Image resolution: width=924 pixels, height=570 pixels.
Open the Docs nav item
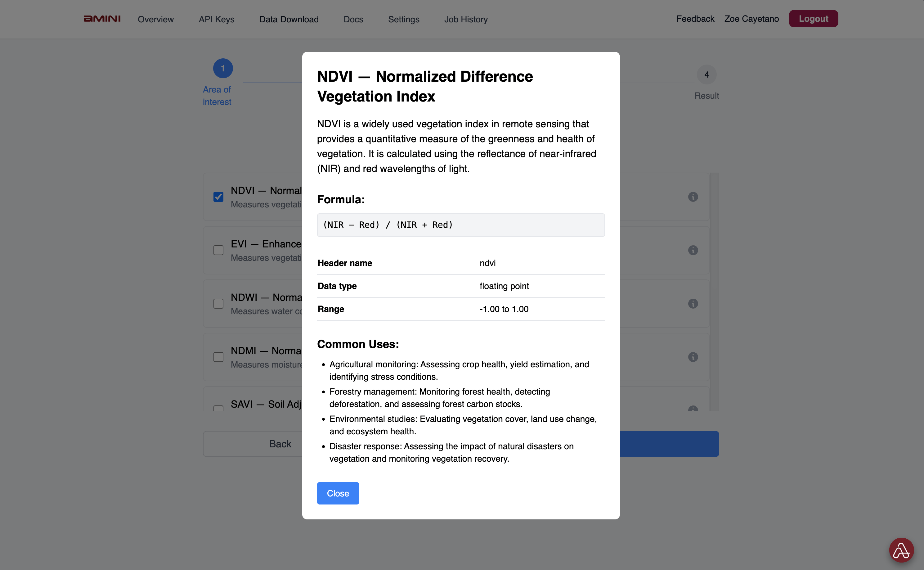pos(353,19)
